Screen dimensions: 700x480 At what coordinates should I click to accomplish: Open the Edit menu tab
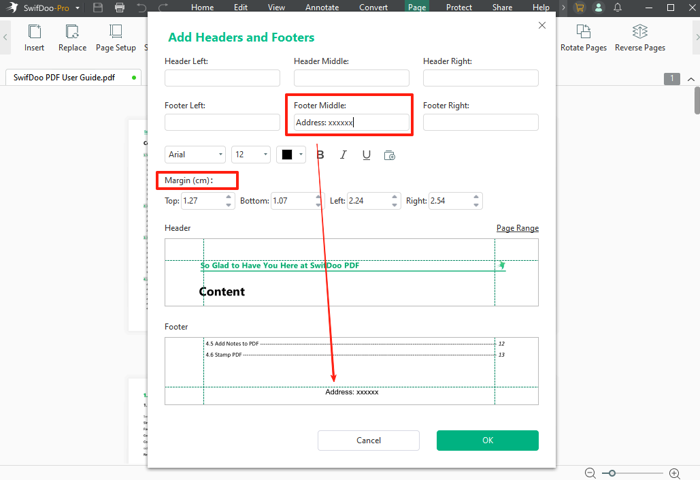[x=241, y=7]
